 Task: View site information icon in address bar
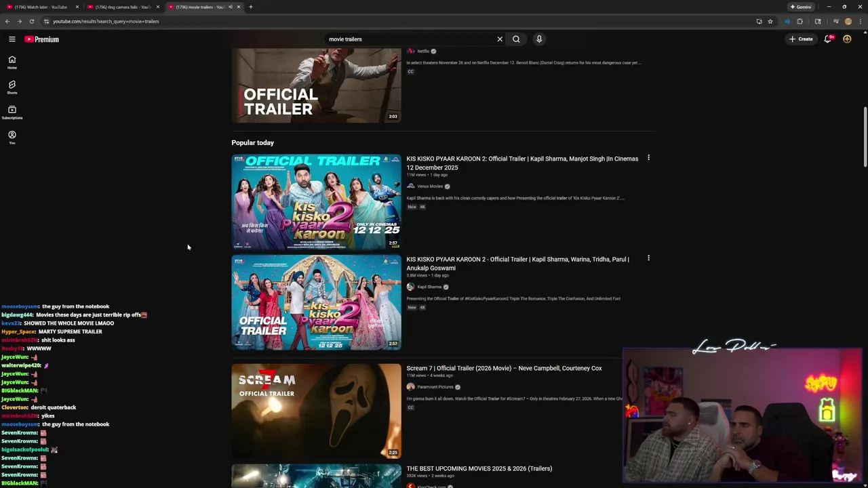(46, 21)
